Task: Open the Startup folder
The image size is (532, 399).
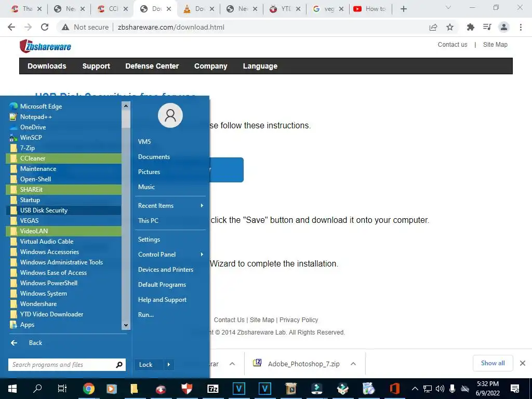Action: pos(63,200)
